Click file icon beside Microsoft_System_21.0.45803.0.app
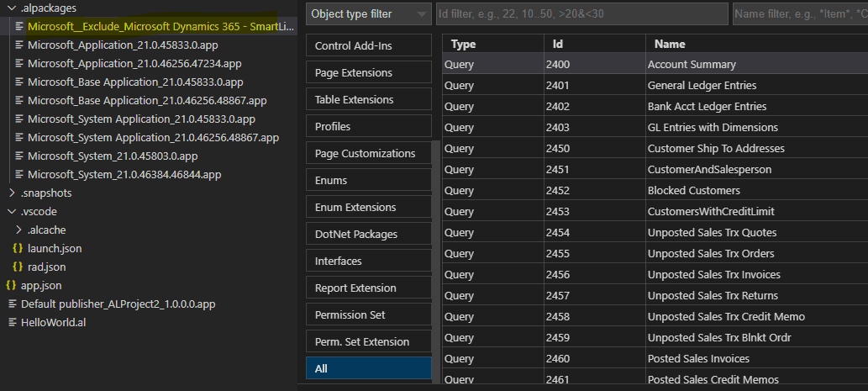 (x=20, y=156)
